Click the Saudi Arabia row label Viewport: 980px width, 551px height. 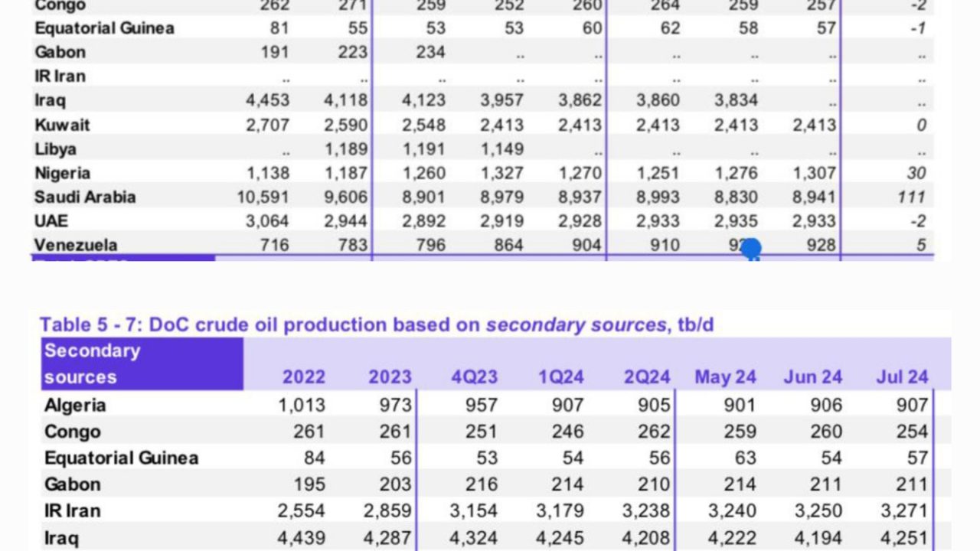tap(85, 197)
